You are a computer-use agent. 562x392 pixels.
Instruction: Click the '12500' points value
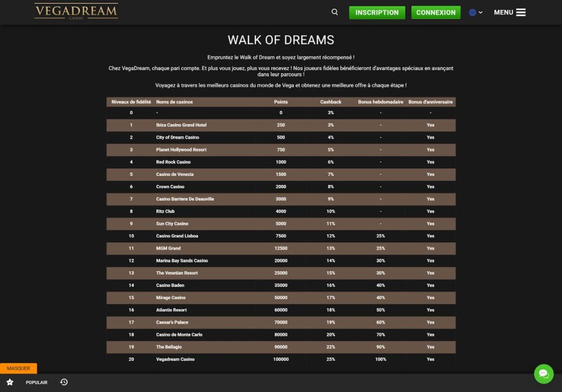tap(280, 248)
